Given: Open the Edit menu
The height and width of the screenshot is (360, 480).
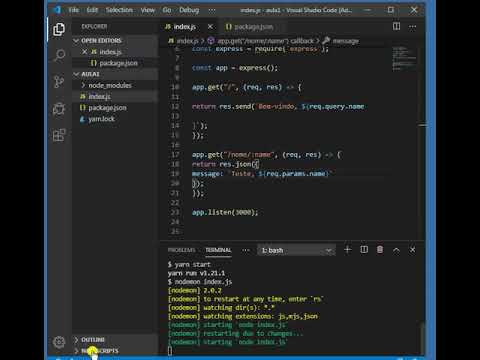Looking at the screenshot, I should tap(92, 10).
